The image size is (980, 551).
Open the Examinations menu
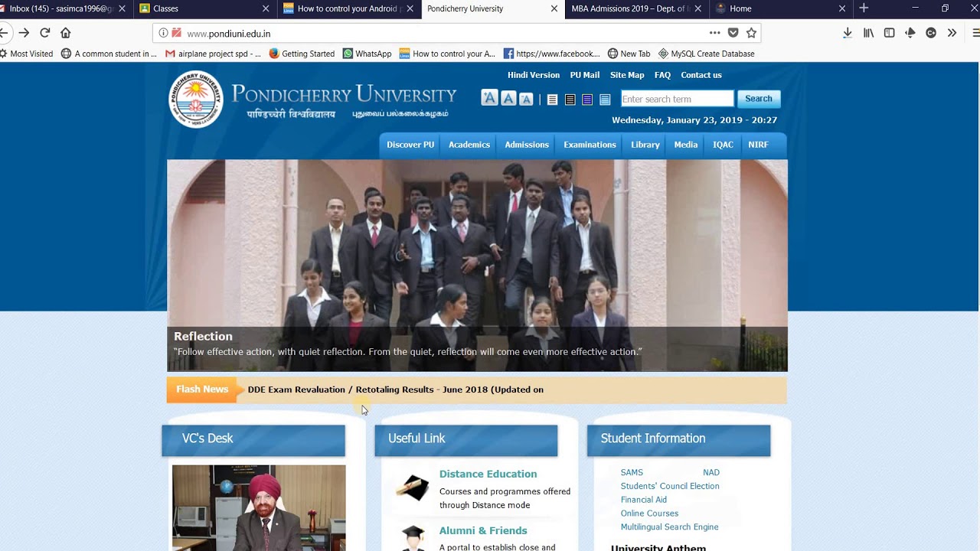[x=590, y=145]
